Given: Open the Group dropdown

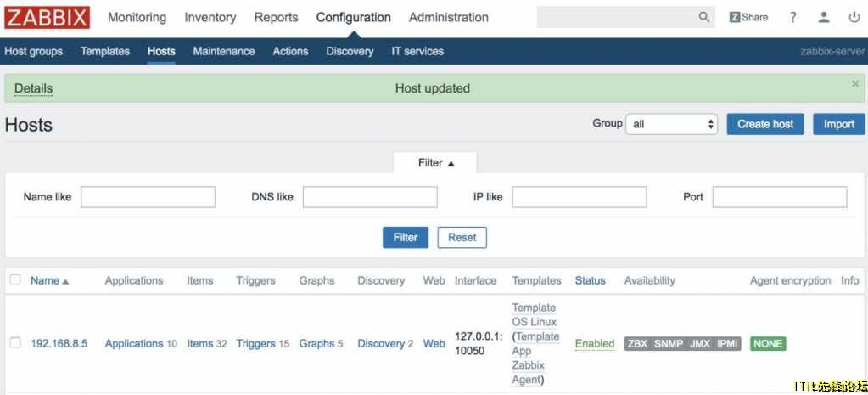Looking at the screenshot, I should coord(671,124).
